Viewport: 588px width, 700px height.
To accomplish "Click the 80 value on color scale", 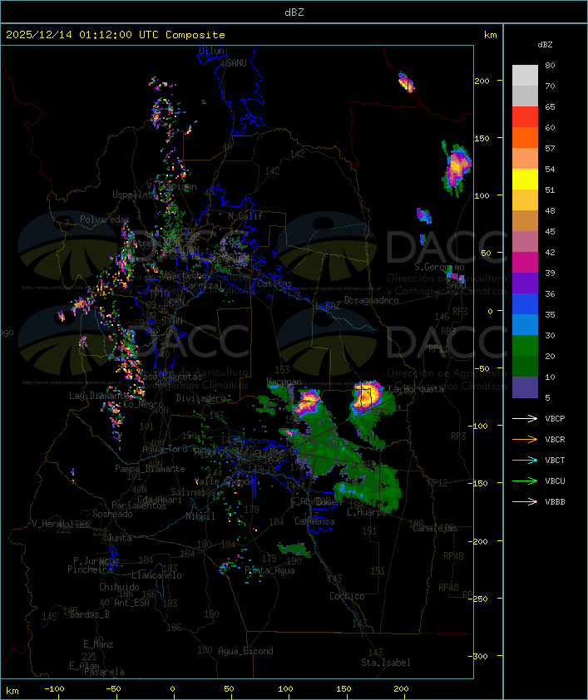I will coord(550,65).
